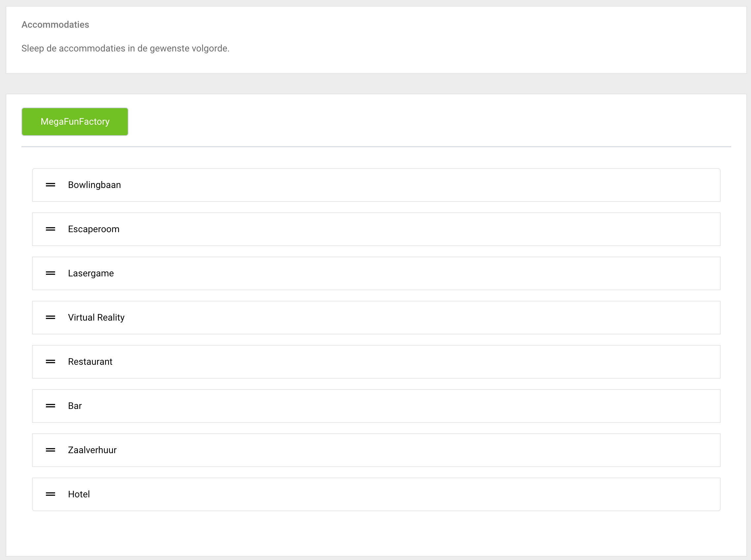Click the Lasergame label text
751x560 pixels.
click(x=91, y=273)
